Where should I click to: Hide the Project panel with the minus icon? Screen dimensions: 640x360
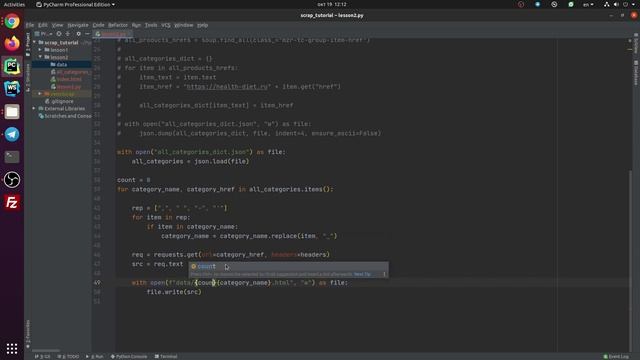click(87, 34)
